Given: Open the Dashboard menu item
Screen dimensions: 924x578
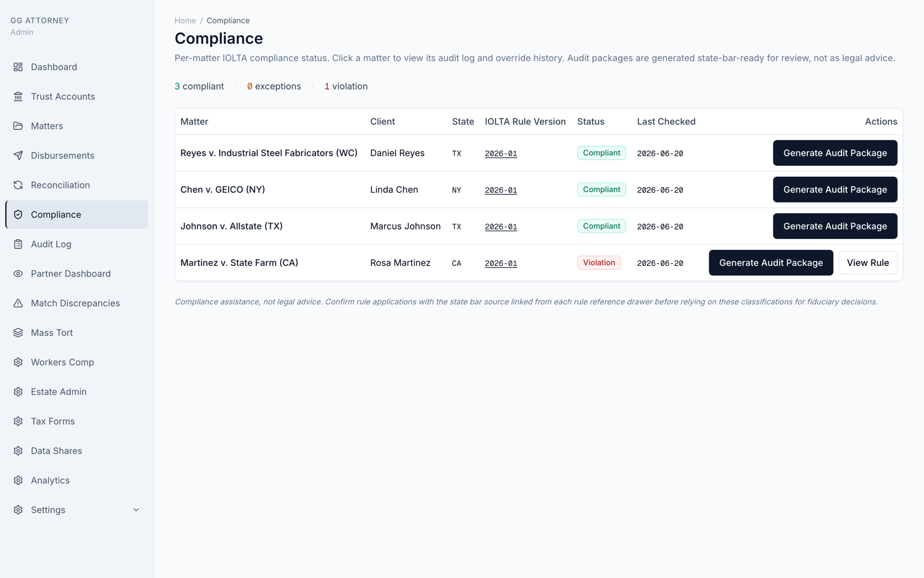Looking at the screenshot, I should 77,67.
